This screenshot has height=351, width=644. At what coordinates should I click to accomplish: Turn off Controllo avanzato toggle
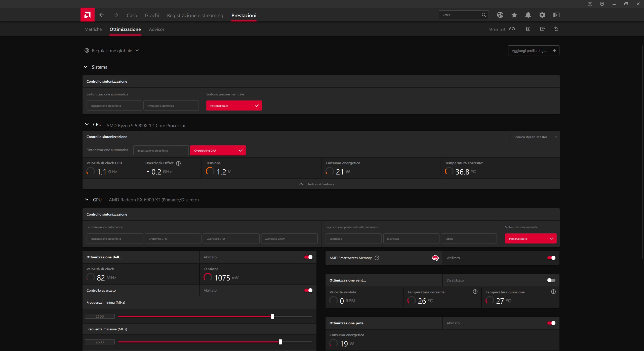[308, 290]
